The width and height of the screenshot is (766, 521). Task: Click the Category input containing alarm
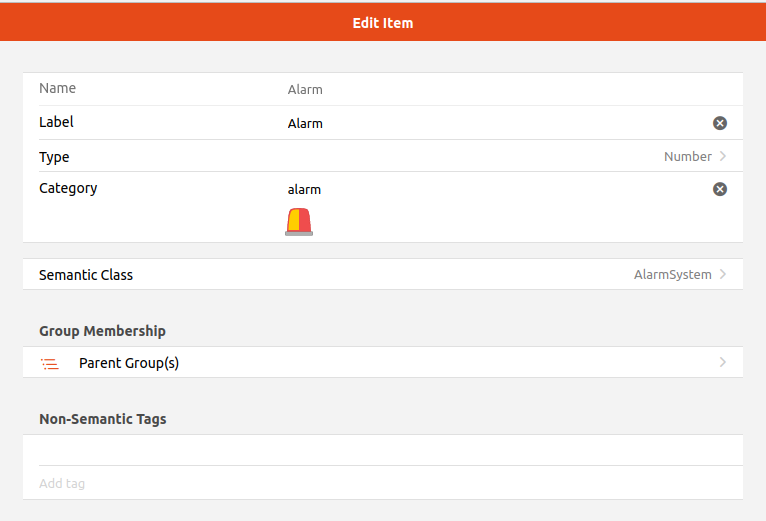[497, 189]
